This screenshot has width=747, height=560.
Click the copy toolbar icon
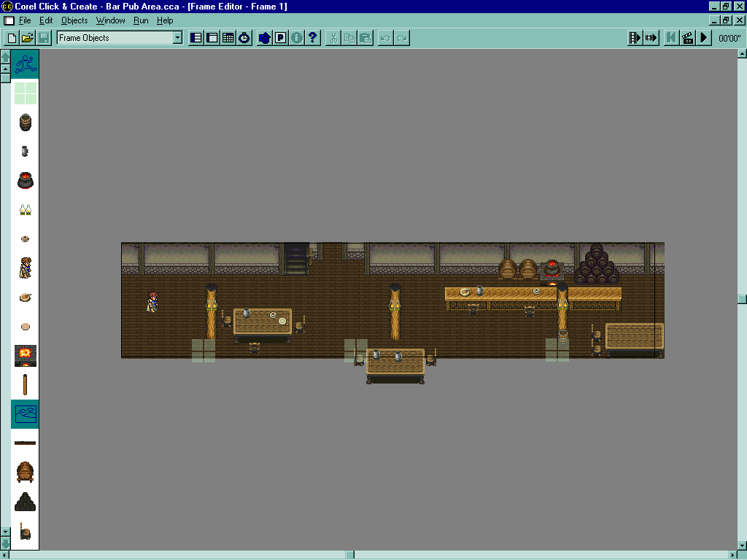(349, 38)
